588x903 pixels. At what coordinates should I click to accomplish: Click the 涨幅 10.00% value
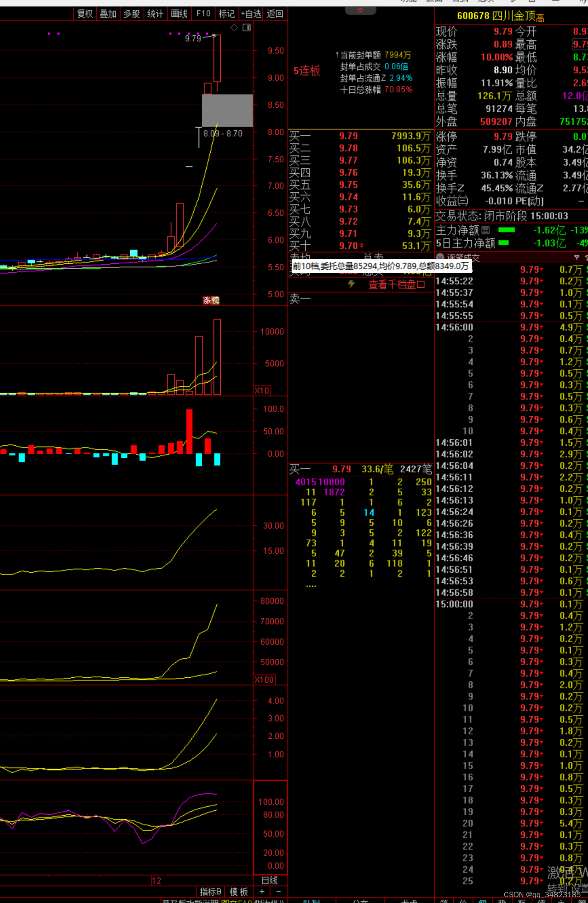(x=497, y=57)
